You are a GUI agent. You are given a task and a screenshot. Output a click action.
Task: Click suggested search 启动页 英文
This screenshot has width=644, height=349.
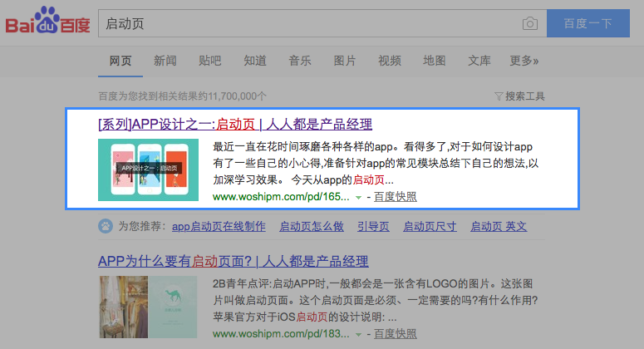click(499, 226)
